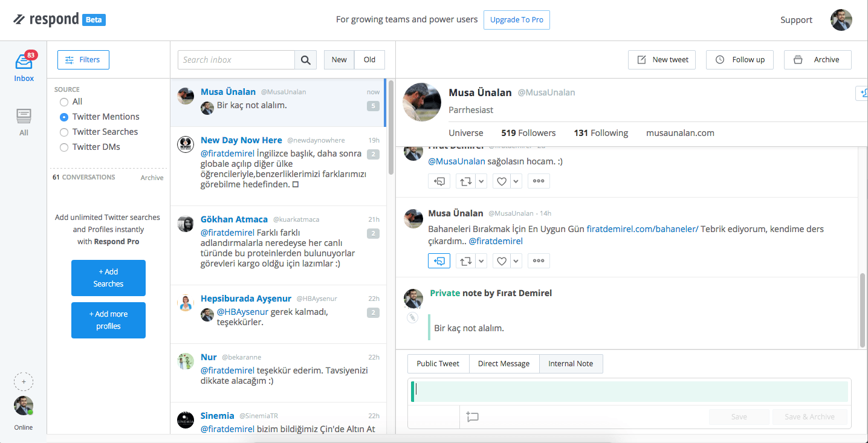Image resolution: width=868 pixels, height=443 pixels.
Task: Switch to the Direct Message tab
Action: pos(504,363)
